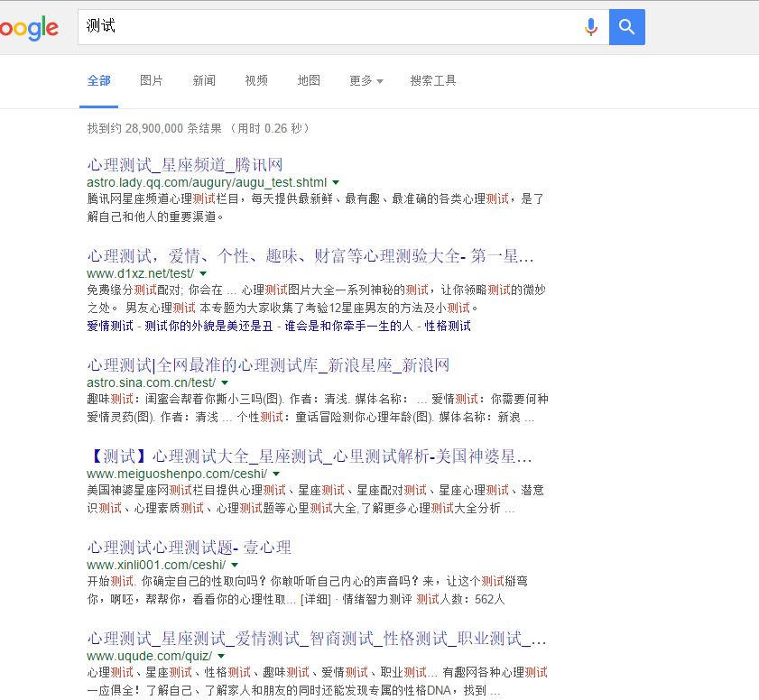Click snippet starting 腾讯网星座频道心理测试栏目
Image resolution: width=759 pixels, height=700 pixels.
pyautogui.click(x=316, y=207)
